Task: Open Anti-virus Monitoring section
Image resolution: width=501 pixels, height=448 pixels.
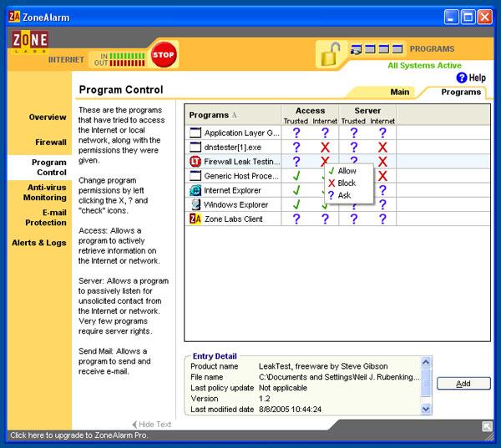Action: pyautogui.click(x=45, y=193)
